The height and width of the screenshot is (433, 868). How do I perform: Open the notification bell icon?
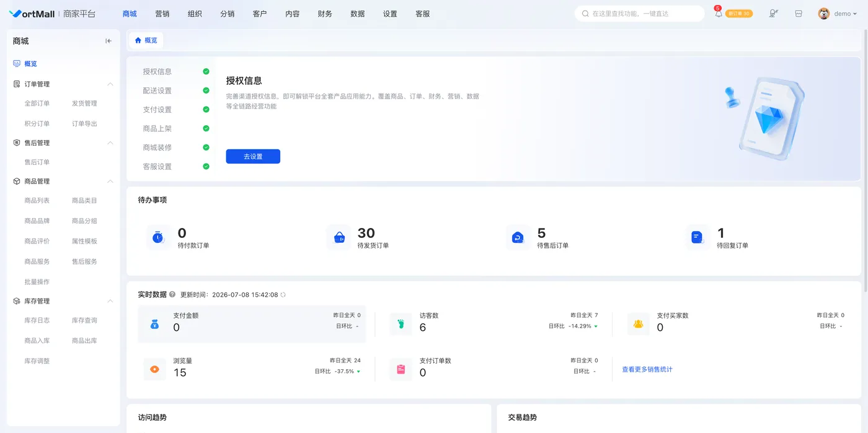[718, 14]
